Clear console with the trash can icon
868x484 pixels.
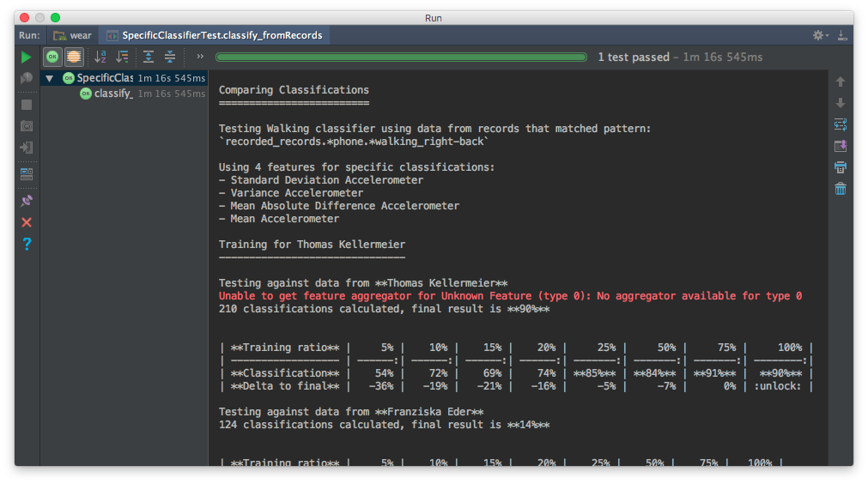(841, 189)
